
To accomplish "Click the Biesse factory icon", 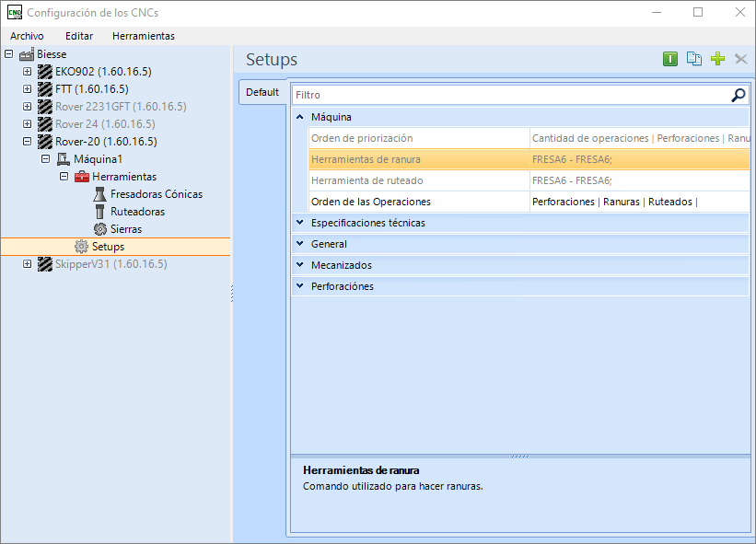I will click(27, 54).
